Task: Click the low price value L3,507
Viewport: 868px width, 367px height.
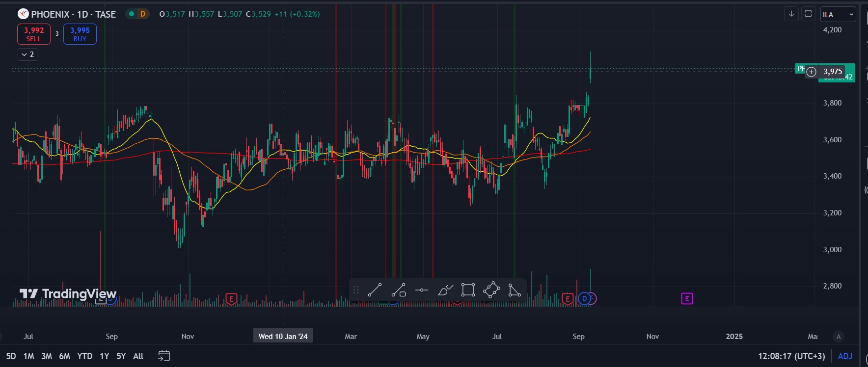Action: tap(230, 14)
